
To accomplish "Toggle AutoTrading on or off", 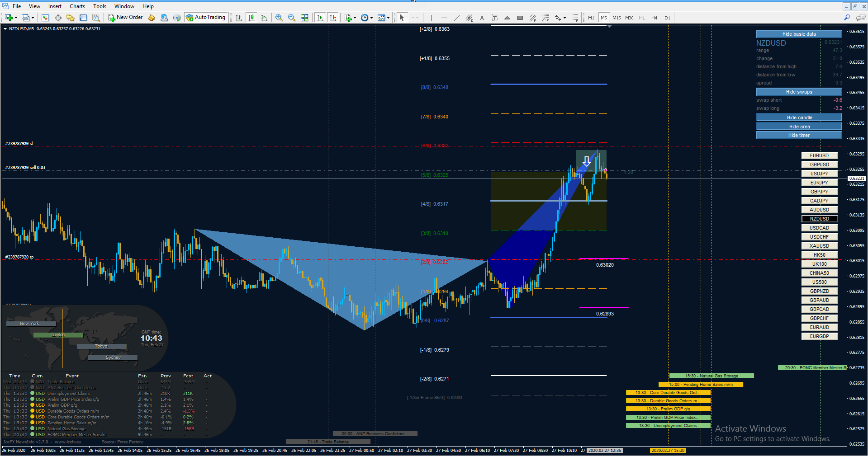I will point(205,18).
